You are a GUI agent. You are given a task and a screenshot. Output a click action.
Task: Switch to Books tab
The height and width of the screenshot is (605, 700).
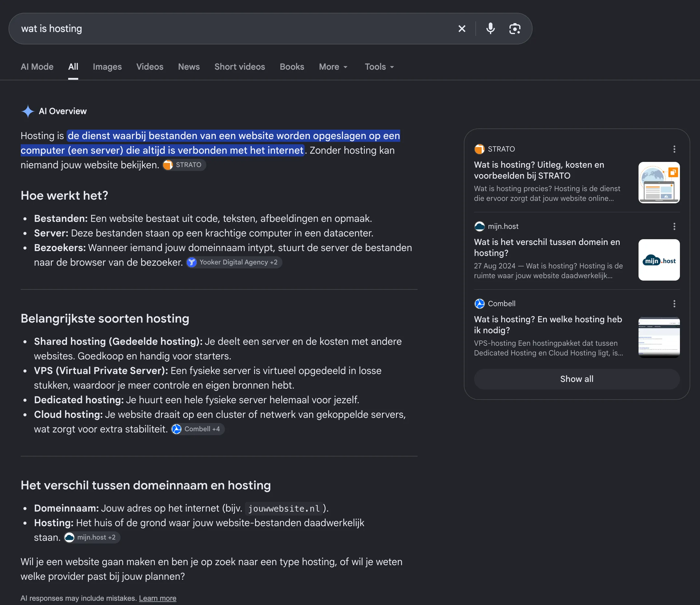click(292, 67)
